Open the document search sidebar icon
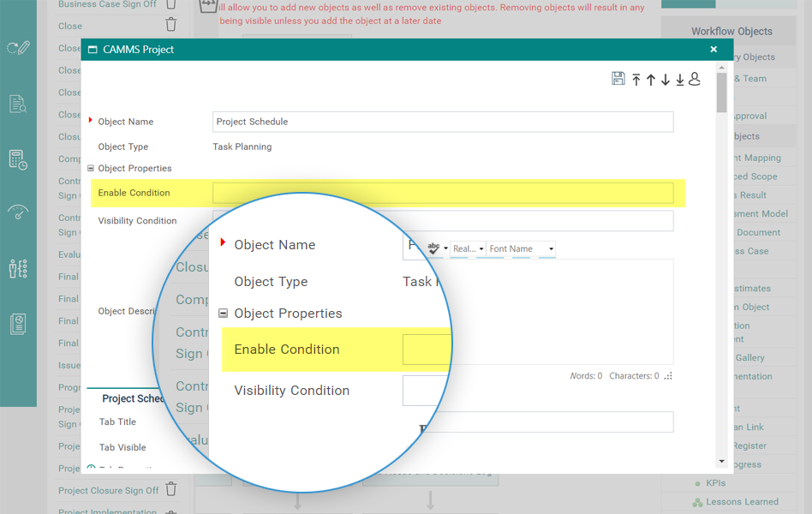 point(18,105)
